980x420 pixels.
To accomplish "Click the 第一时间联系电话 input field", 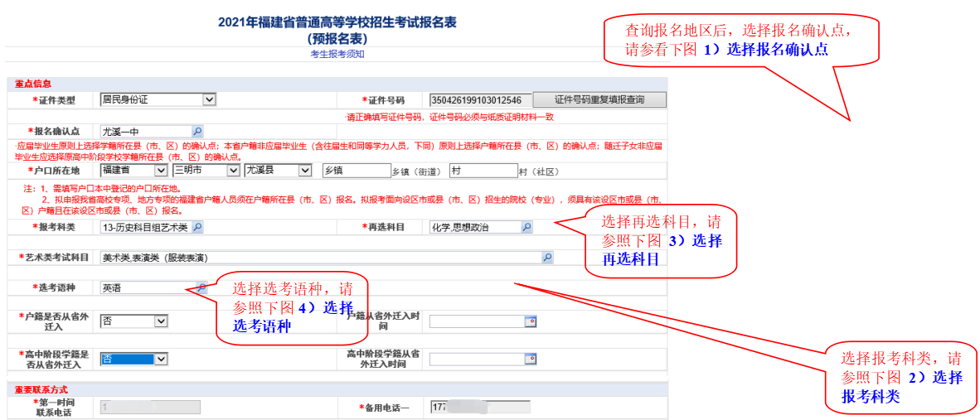I will click(x=149, y=407).
